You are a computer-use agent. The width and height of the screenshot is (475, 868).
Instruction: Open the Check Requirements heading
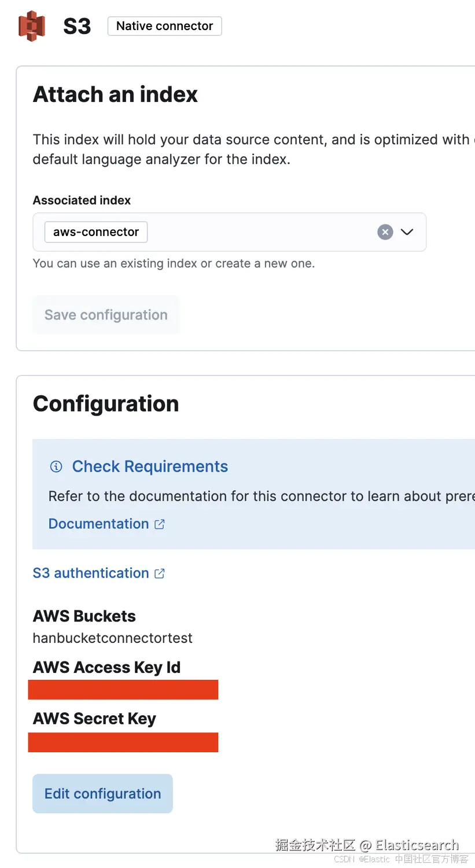[150, 466]
